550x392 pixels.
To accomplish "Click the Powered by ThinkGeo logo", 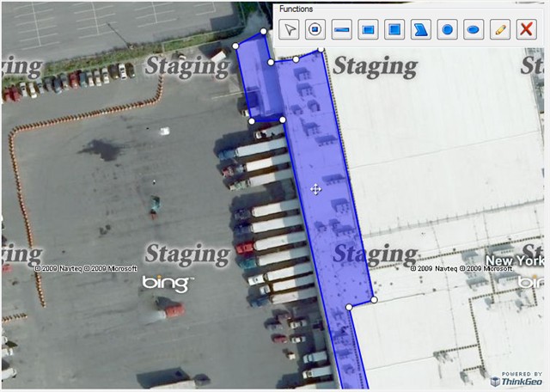I will pyautogui.click(x=516, y=379).
